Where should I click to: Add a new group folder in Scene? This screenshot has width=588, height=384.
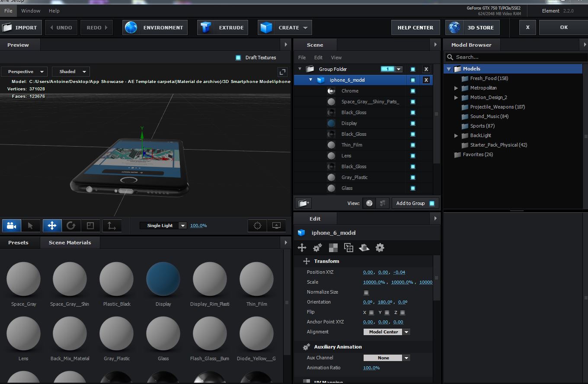[x=304, y=203]
